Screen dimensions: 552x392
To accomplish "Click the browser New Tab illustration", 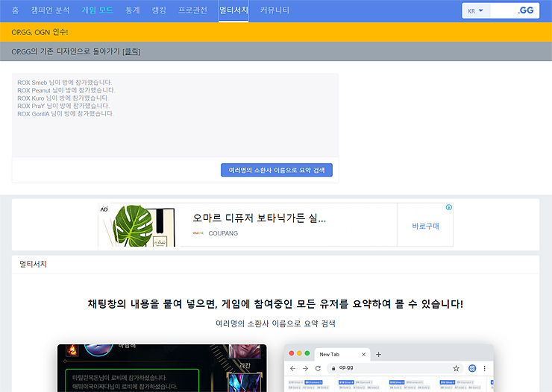I will (x=389, y=368).
